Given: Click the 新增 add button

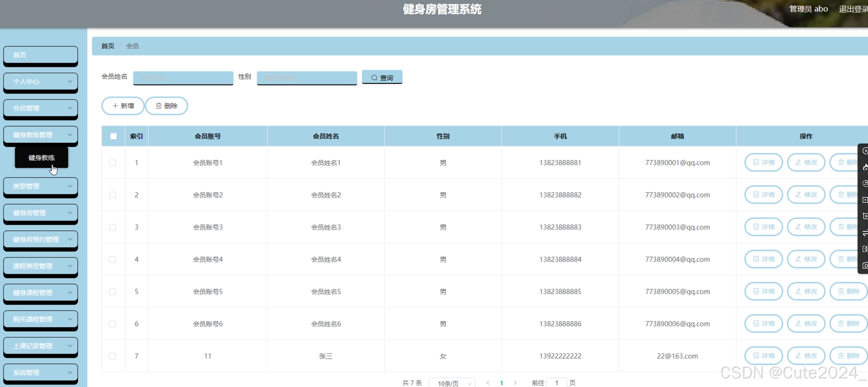Looking at the screenshot, I should point(123,106).
